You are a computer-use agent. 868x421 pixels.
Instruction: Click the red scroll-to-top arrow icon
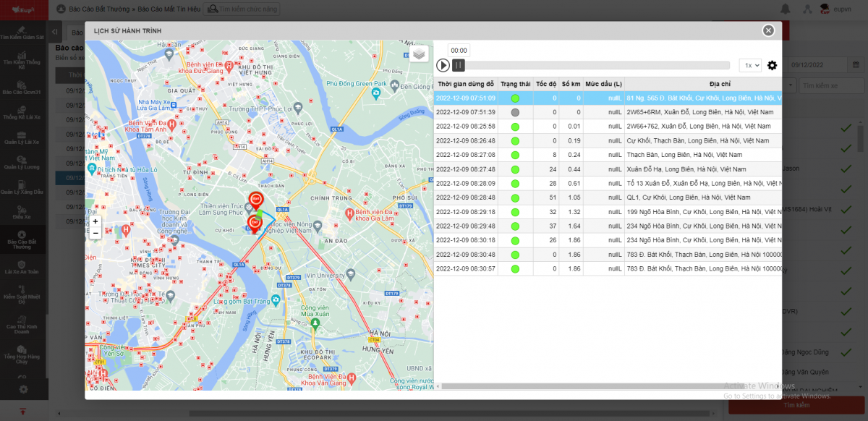click(x=24, y=411)
